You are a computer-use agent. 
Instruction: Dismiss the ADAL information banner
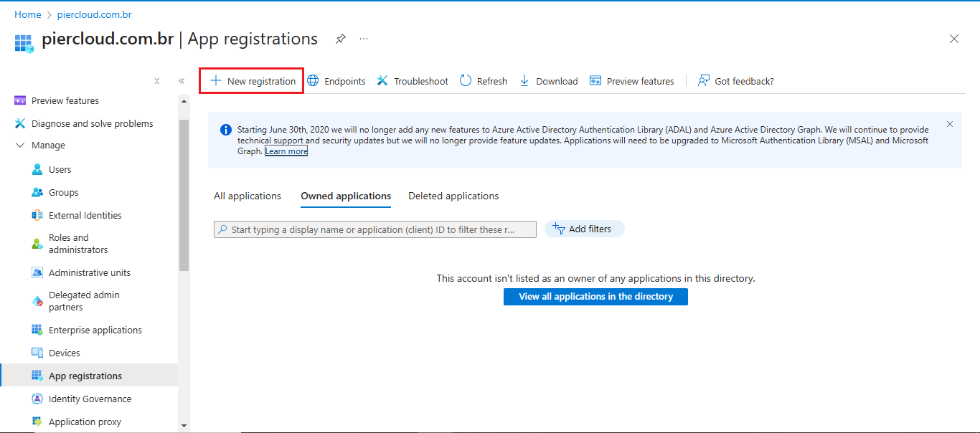[x=950, y=124]
